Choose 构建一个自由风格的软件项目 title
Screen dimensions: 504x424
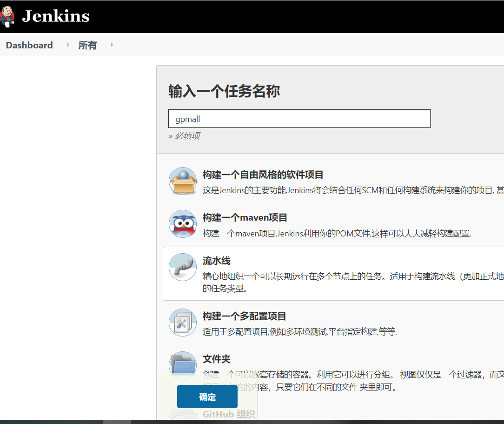tap(263, 175)
